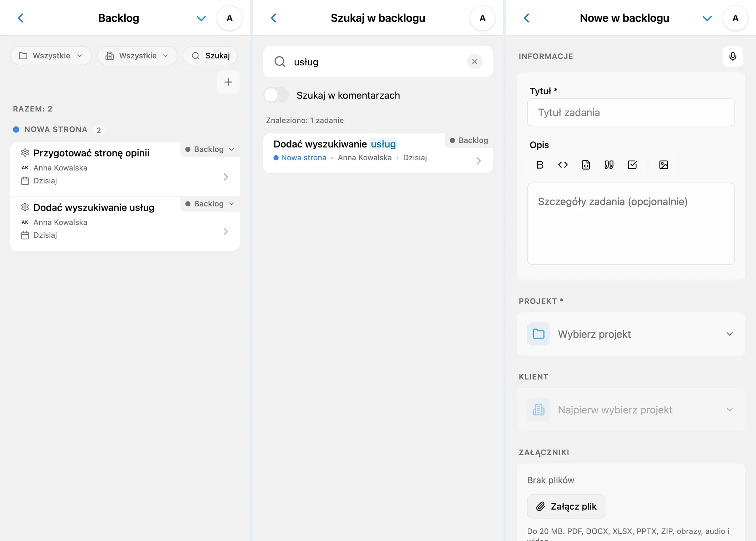
Task: Open details arrow for Dodać wyszukiwanie usług task
Action: coord(225,231)
